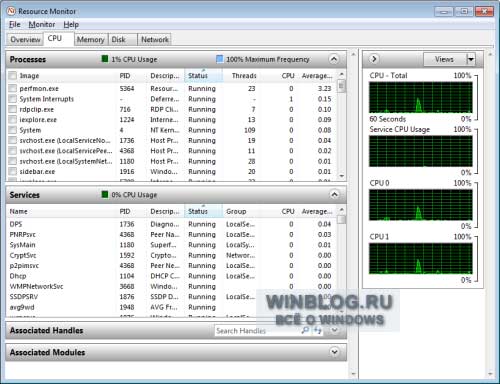Screen dimensions: 500x384
Task: Open the Views dropdown arrow
Action: (x=471, y=60)
